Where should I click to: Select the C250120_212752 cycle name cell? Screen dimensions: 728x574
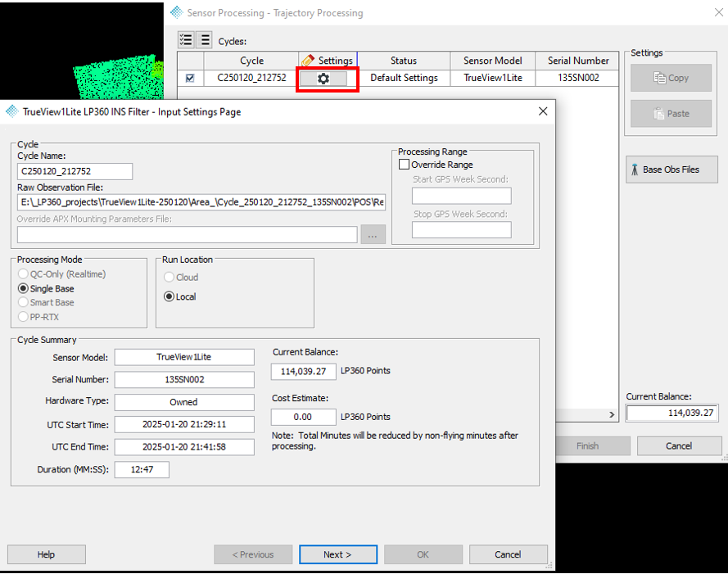point(251,78)
